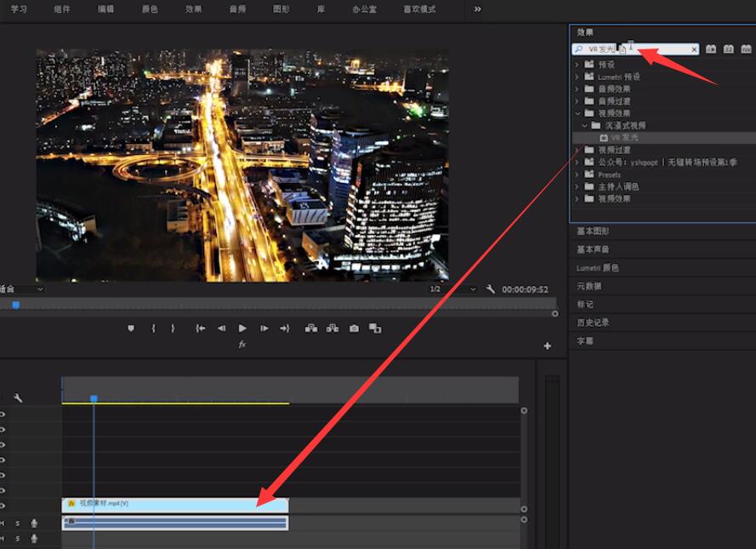Mute the first audio track with M
The height and width of the screenshot is (549, 756).
point(3,523)
